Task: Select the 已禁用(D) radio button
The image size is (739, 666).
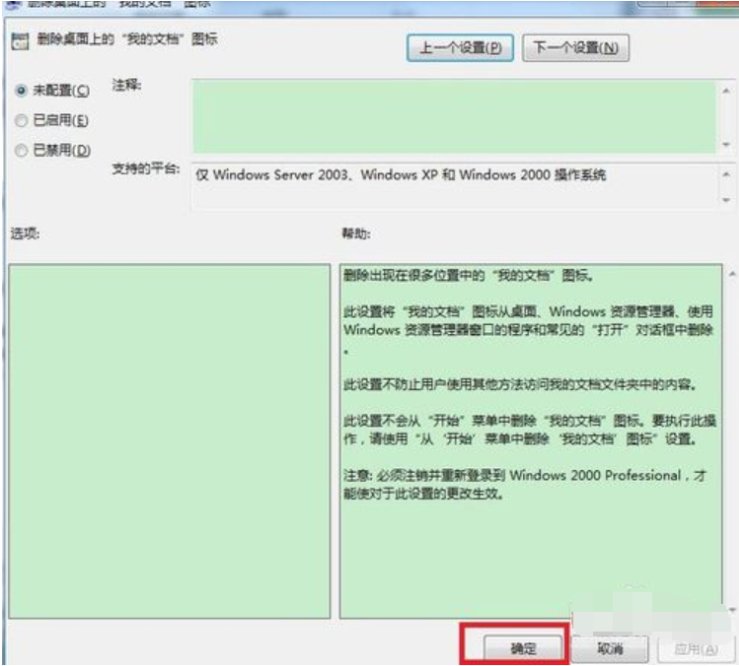Action: tap(21, 151)
